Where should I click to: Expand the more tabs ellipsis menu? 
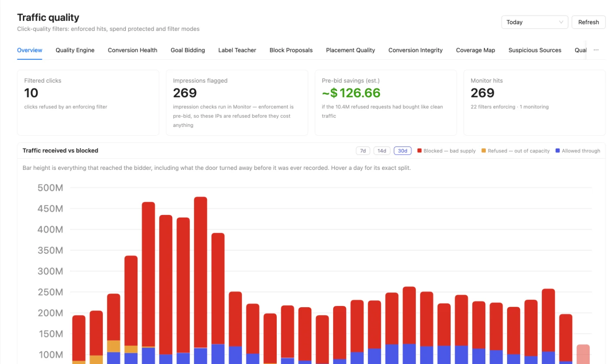(596, 50)
